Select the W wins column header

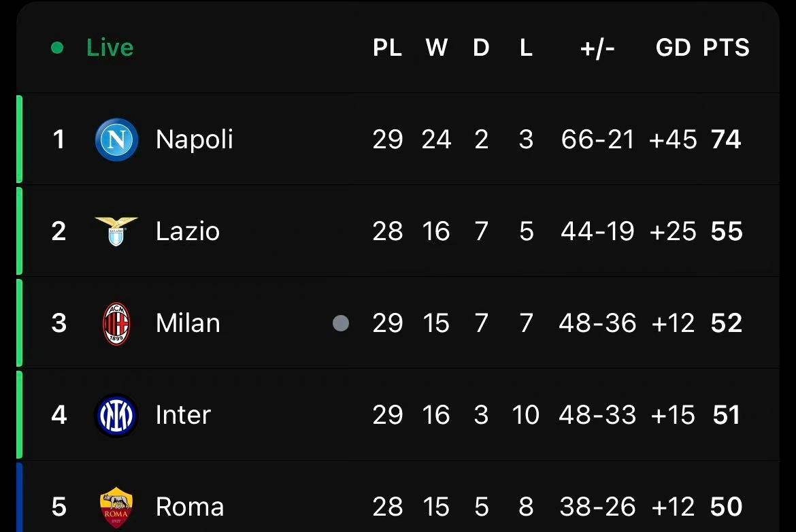(436, 48)
